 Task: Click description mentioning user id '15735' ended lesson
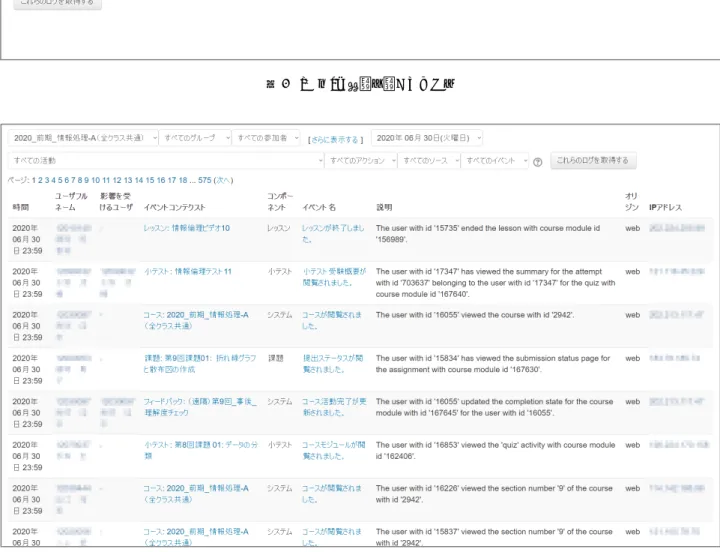point(488,233)
